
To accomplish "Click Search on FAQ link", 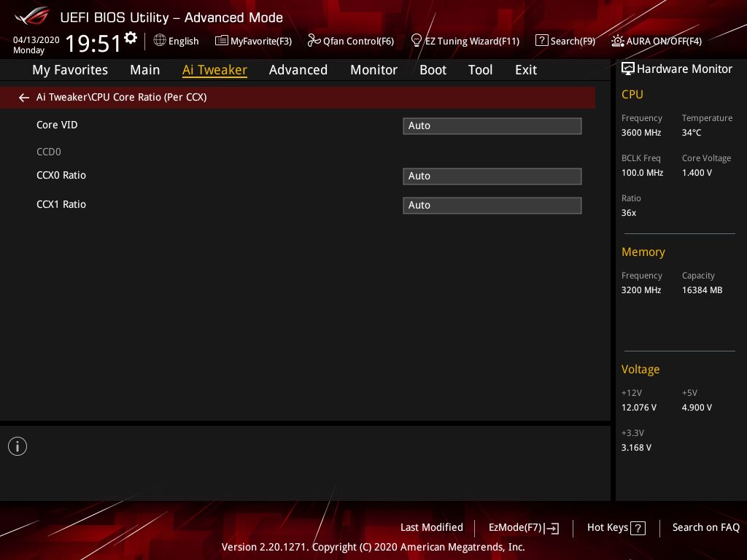I will [x=705, y=528].
